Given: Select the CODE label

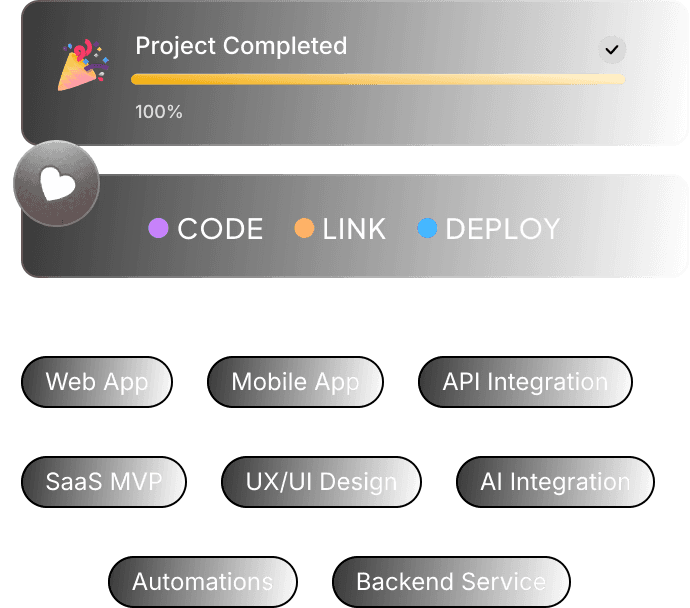Looking at the screenshot, I should (x=220, y=229).
